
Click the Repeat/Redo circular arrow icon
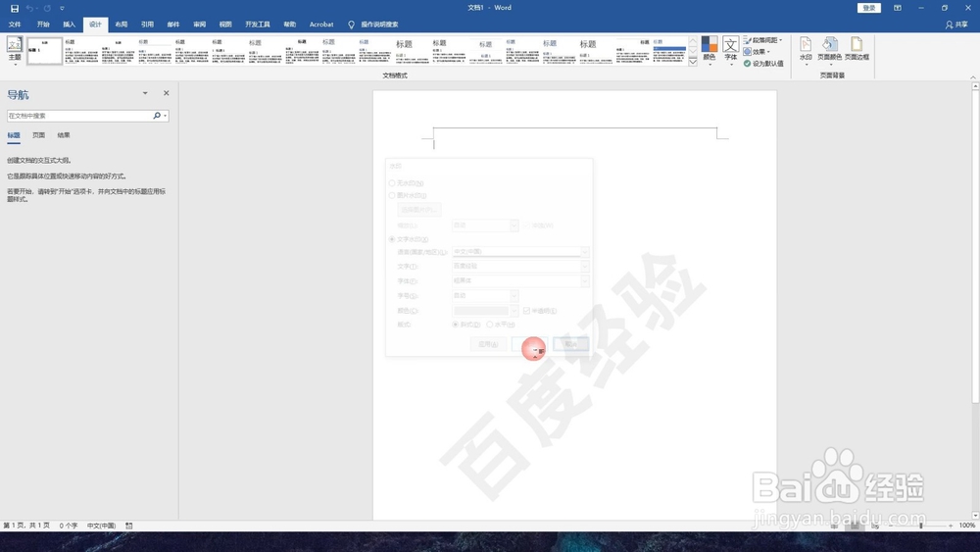click(47, 8)
